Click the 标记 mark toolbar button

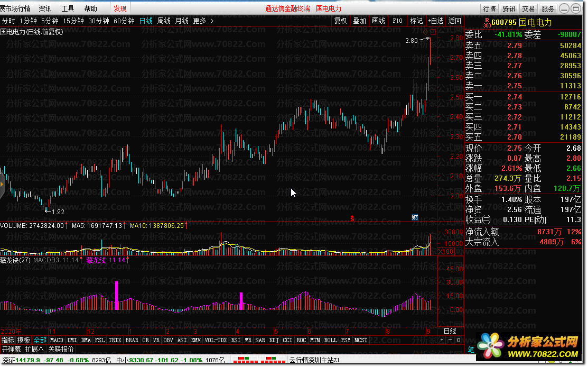coord(416,21)
